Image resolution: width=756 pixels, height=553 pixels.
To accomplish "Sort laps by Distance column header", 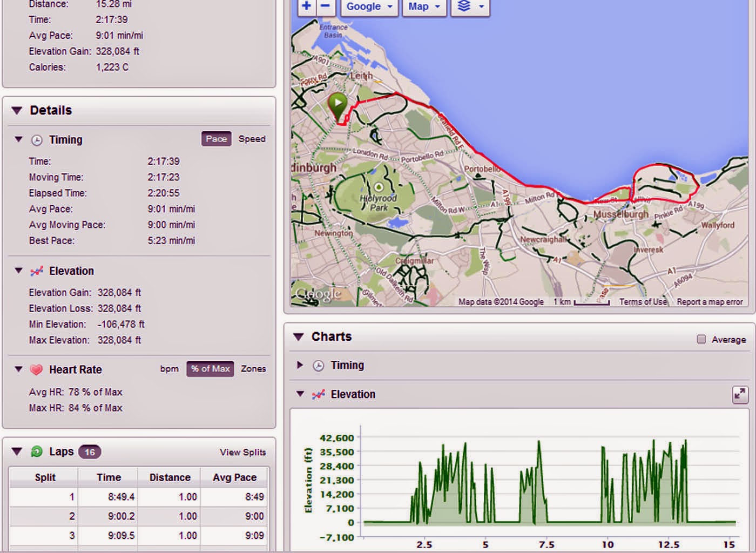I will pos(170,477).
